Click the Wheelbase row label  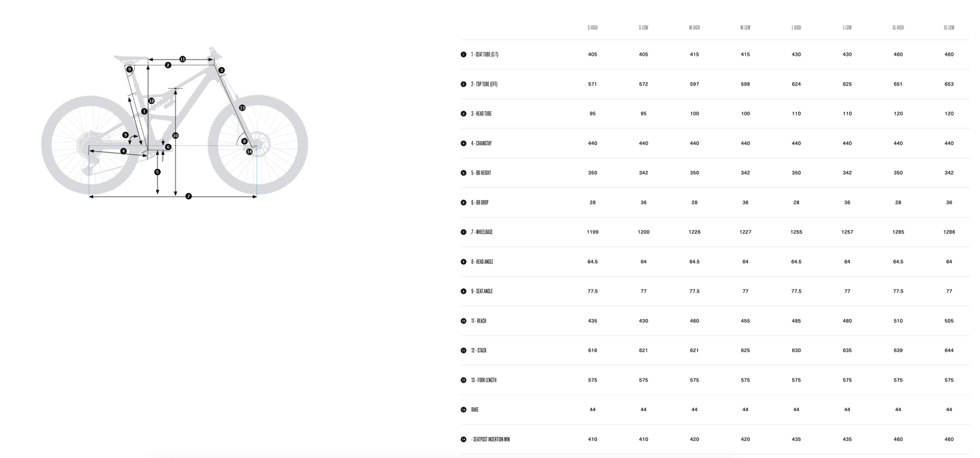click(x=482, y=232)
